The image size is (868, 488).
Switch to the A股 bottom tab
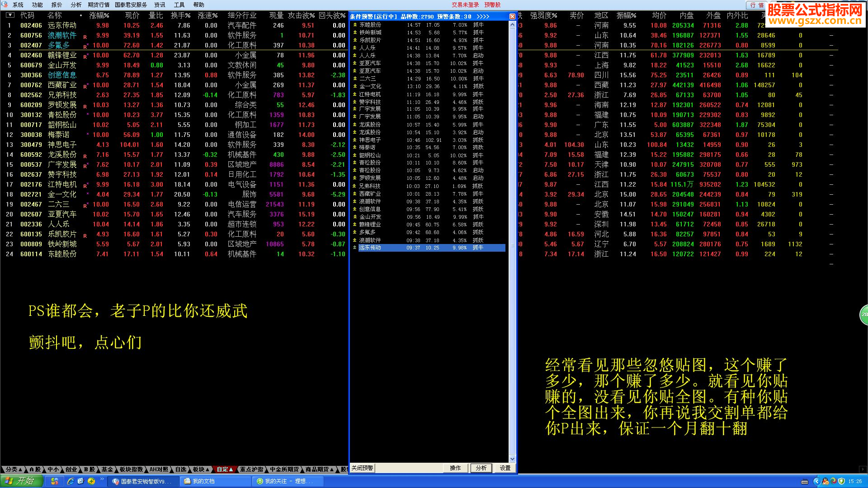click(x=35, y=469)
